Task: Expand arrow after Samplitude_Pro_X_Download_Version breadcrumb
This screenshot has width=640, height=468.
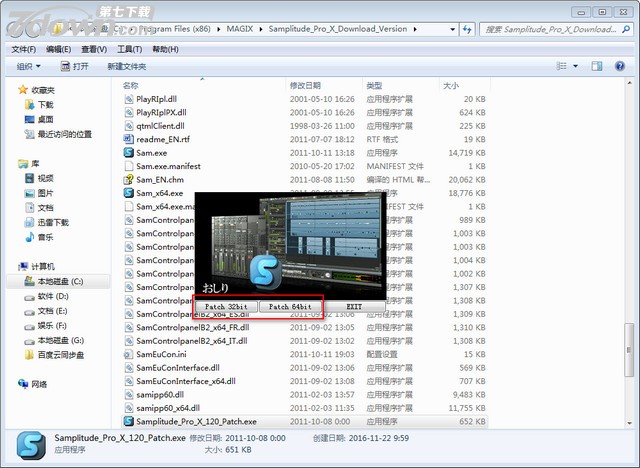Action: [x=415, y=29]
